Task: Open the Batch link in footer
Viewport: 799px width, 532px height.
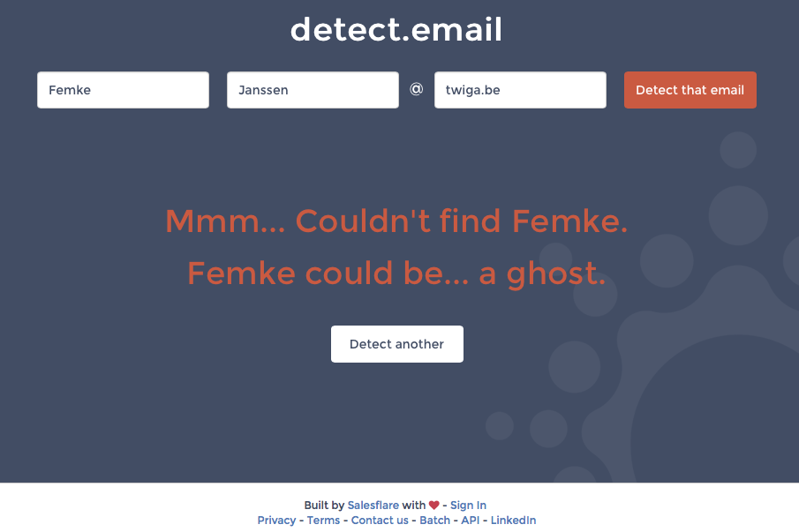Action: click(434, 521)
